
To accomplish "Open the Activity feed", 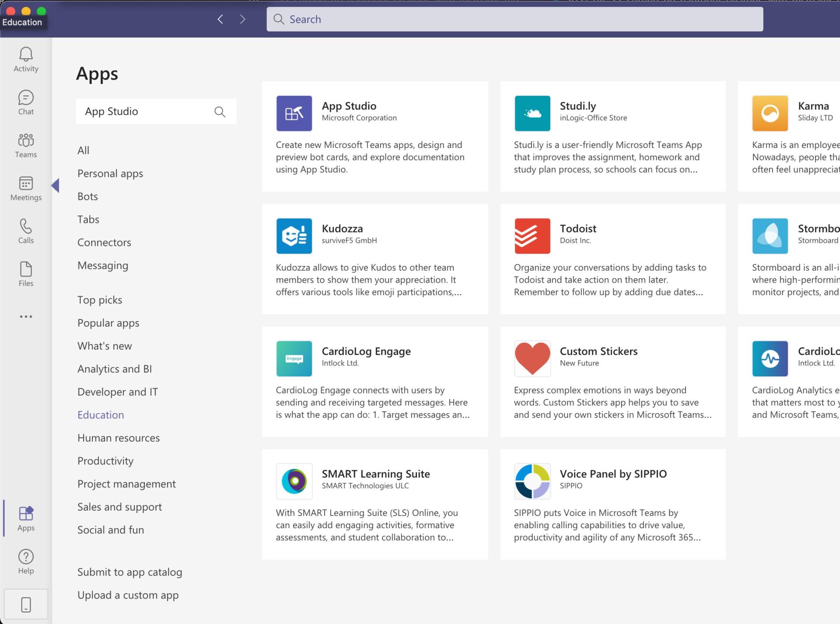I will coord(26,59).
